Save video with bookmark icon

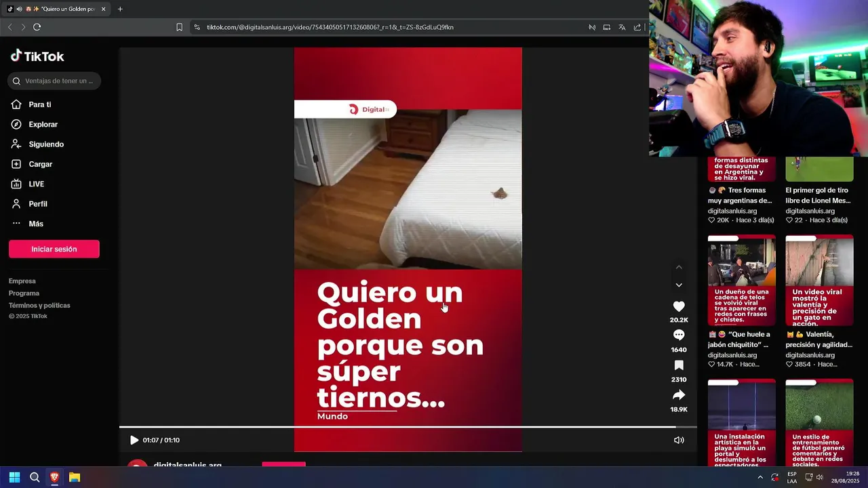click(x=679, y=365)
